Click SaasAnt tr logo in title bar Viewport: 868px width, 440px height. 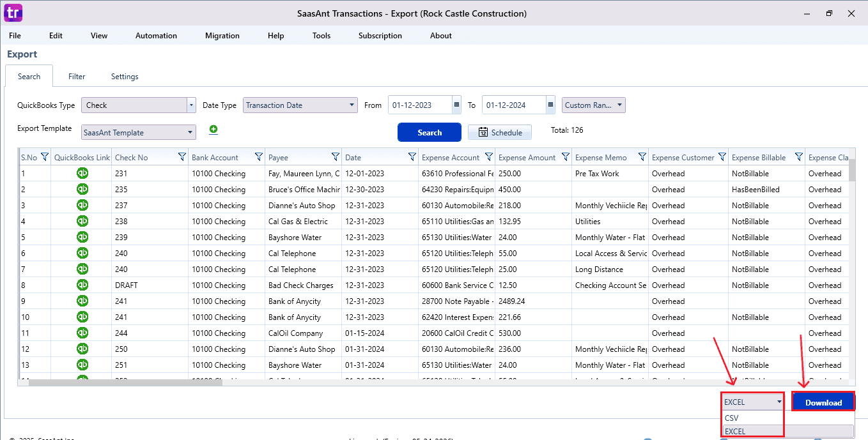click(x=13, y=13)
